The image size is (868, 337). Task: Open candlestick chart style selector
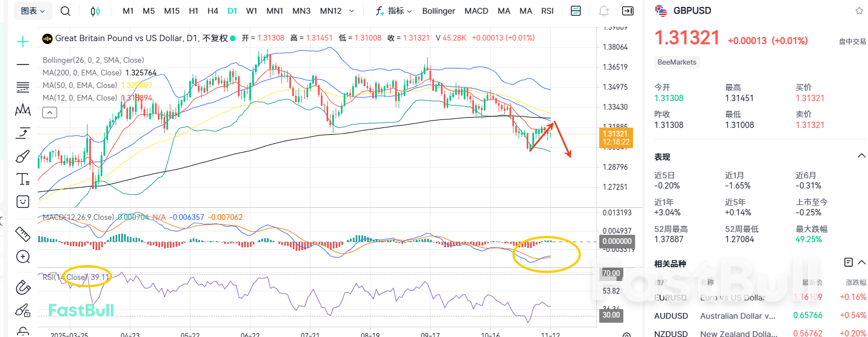tap(95, 11)
